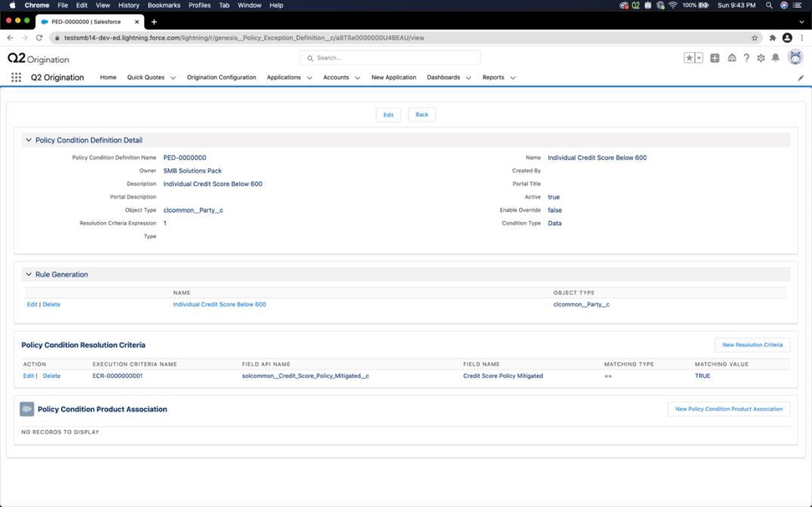The height and width of the screenshot is (507, 812).
Task: Collapse the Rule Generation section
Action: (x=29, y=274)
